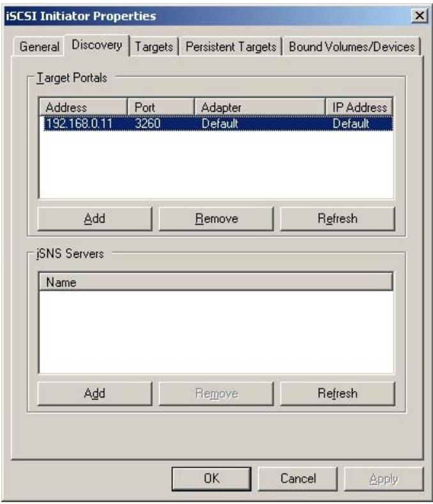Click the Name column header in iSNS Servers
The height and width of the screenshot is (504, 433).
point(216,282)
